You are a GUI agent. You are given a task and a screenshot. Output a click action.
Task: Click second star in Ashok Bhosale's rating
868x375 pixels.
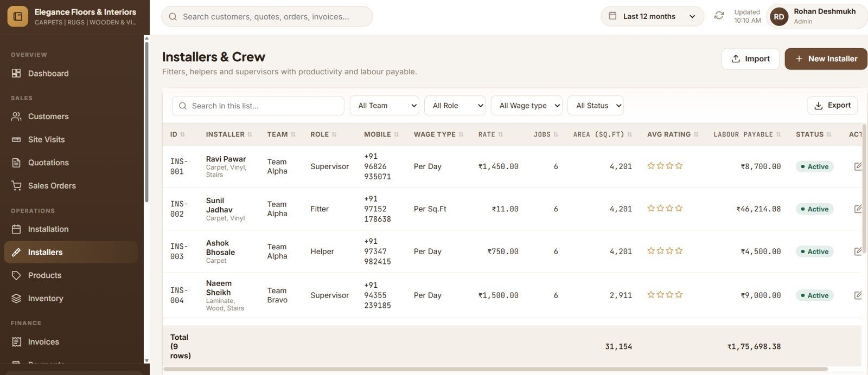point(660,251)
